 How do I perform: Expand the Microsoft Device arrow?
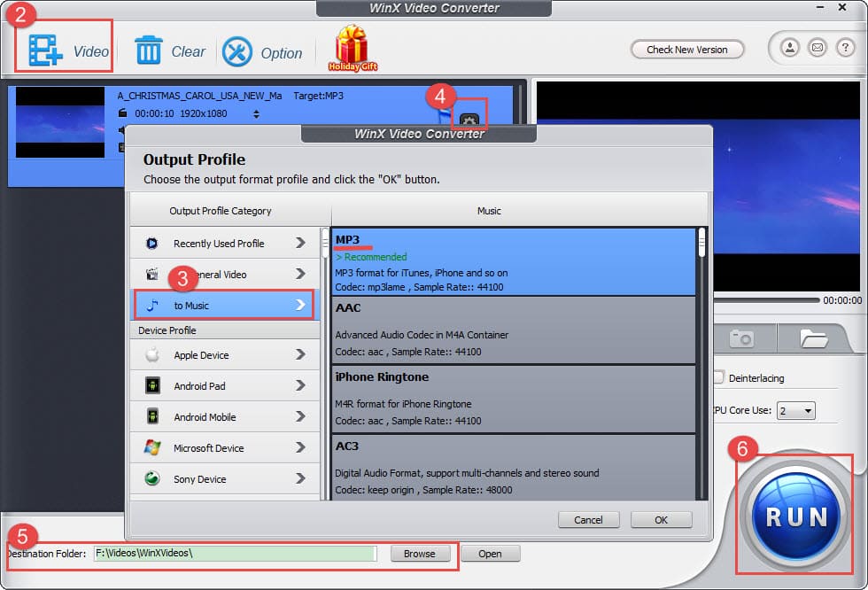coord(300,447)
